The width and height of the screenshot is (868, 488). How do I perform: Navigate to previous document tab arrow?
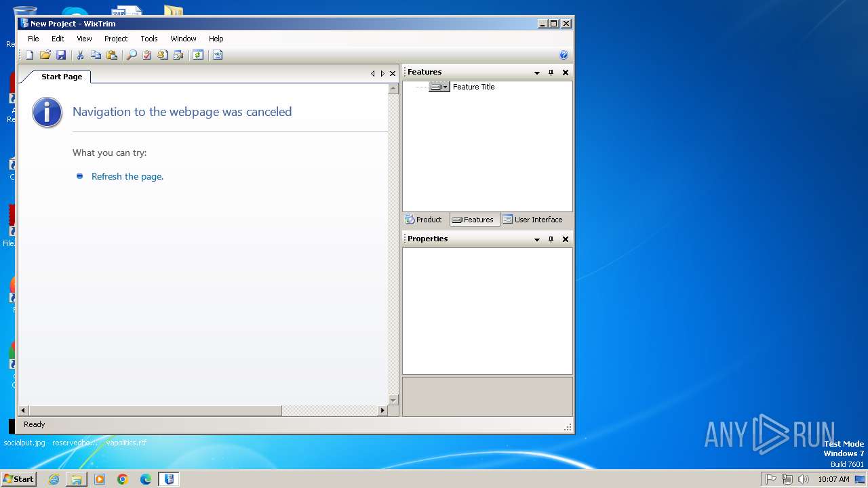[372, 73]
